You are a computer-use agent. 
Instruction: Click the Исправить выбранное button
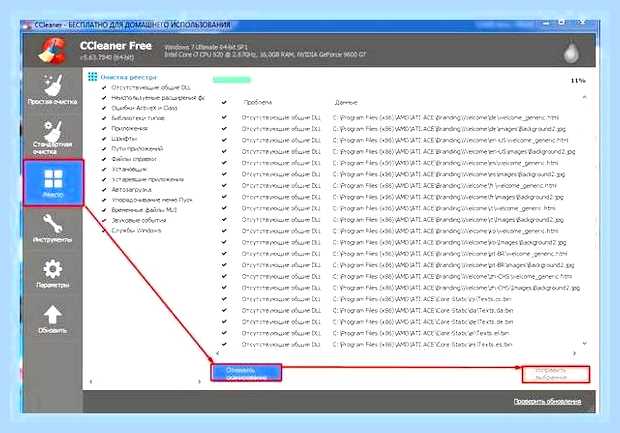point(556,374)
